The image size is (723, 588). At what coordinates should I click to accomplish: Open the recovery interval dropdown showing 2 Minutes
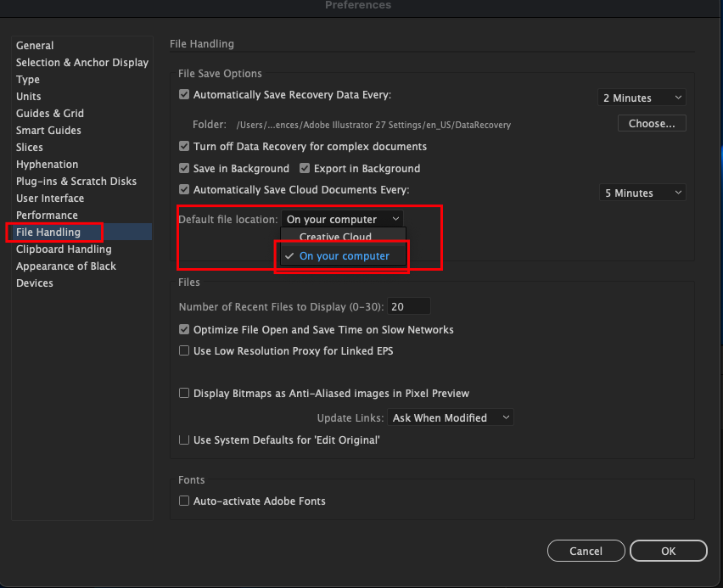click(642, 97)
